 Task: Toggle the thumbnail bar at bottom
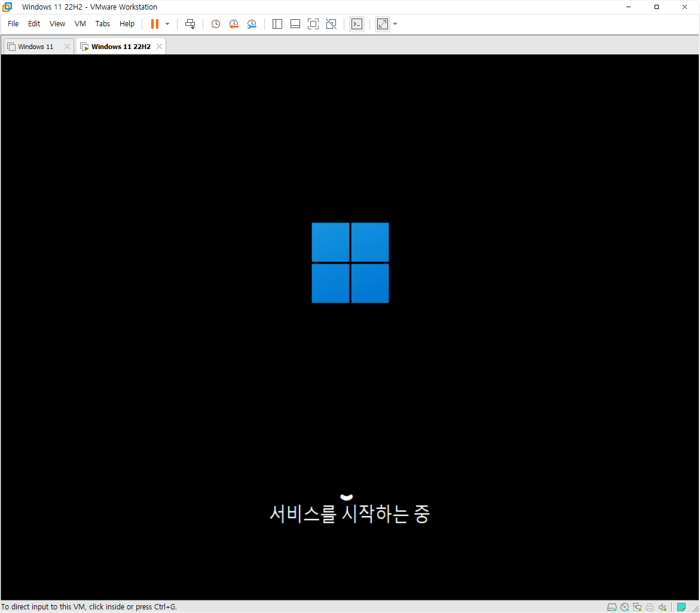[295, 24]
